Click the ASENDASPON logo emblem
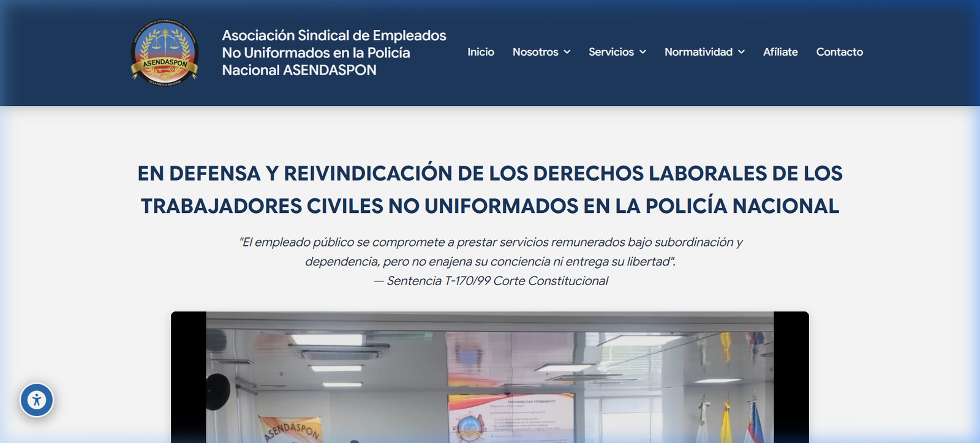980x443 pixels. coord(165,53)
